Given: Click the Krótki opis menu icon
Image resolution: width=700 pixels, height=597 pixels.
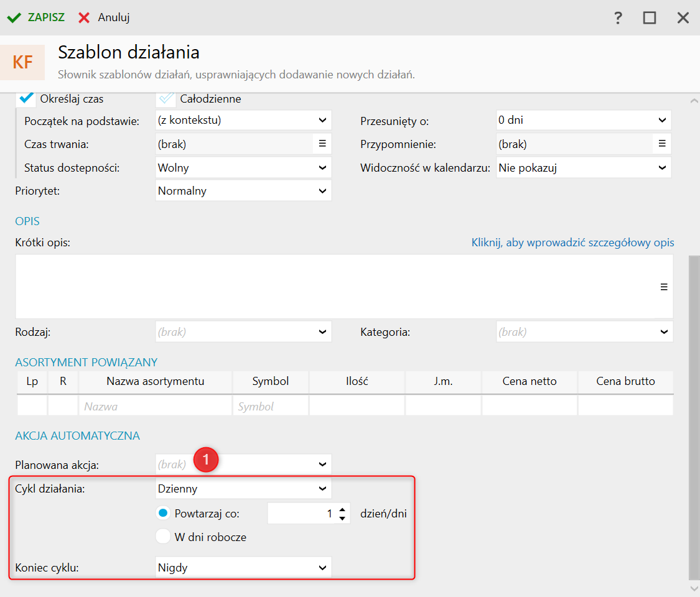Looking at the screenshot, I should (663, 287).
